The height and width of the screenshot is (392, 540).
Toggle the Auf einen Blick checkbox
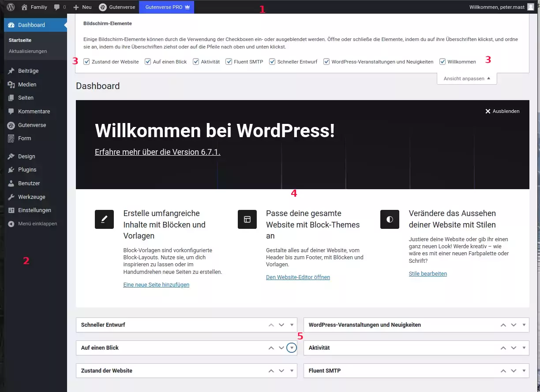click(x=148, y=62)
